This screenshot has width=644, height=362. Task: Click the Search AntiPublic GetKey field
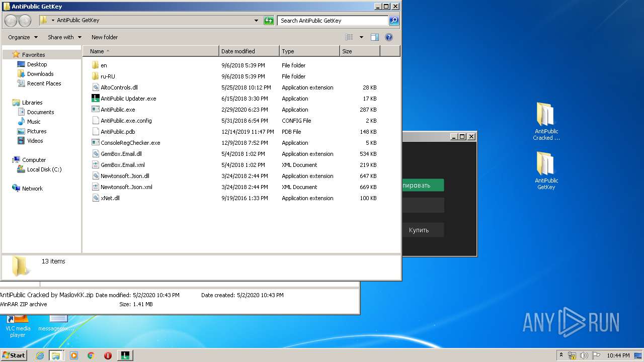pyautogui.click(x=333, y=21)
